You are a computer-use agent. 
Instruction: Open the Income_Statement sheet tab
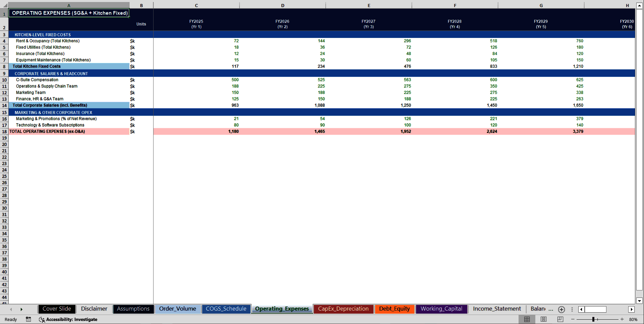[x=496, y=309]
